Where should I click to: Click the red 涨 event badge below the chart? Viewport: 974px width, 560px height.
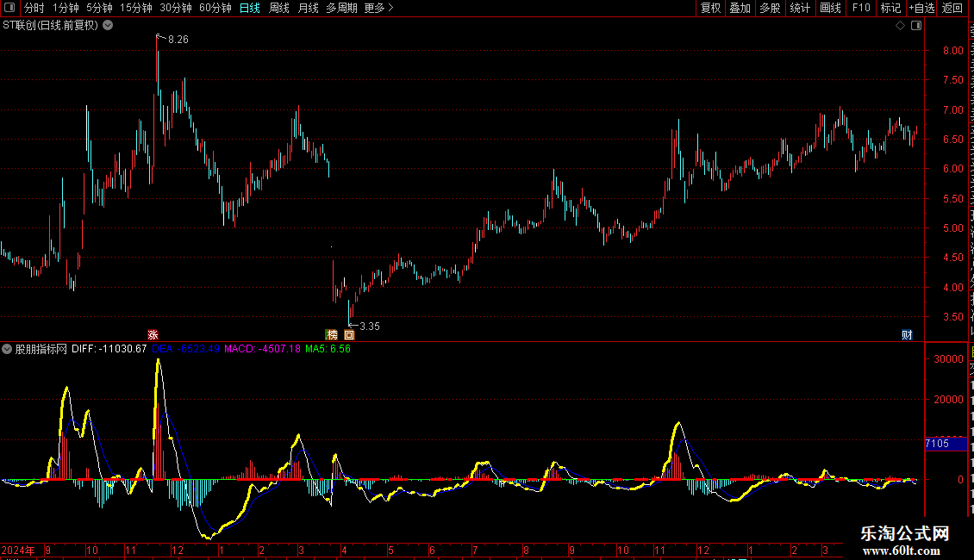[153, 334]
